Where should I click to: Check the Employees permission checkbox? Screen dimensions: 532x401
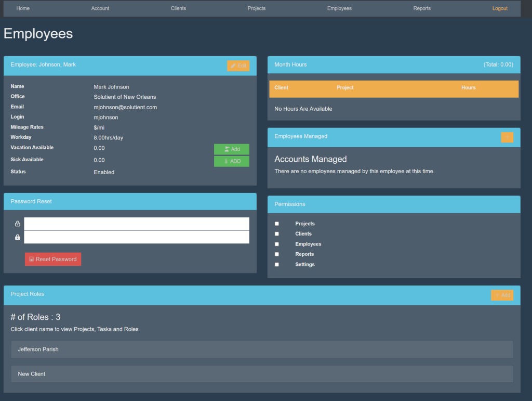(277, 244)
